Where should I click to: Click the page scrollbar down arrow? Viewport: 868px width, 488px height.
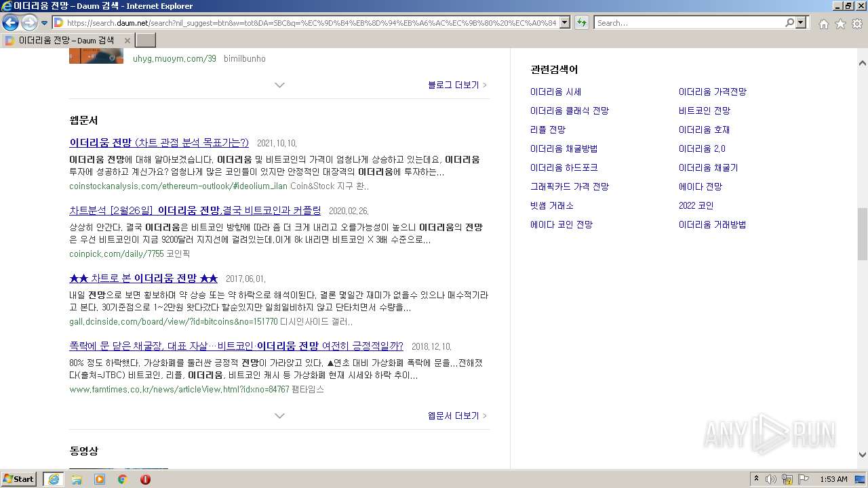point(863,454)
